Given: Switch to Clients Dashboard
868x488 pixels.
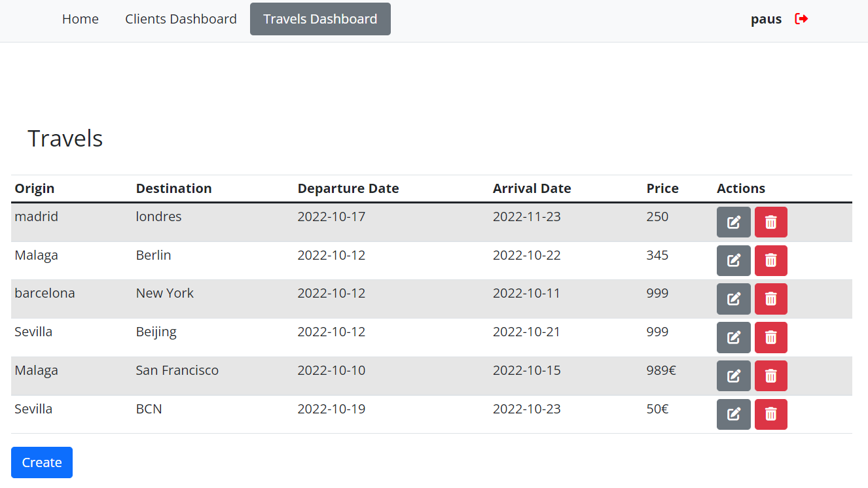Looking at the screenshot, I should [x=181, y=19].
